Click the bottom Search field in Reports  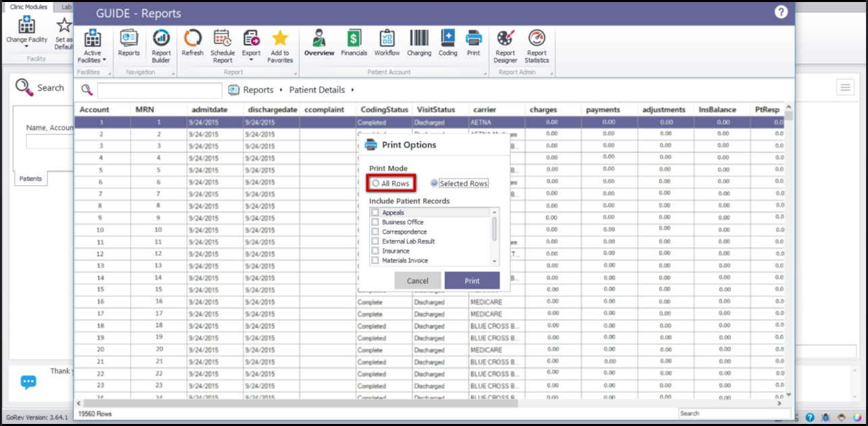(734, 413)
